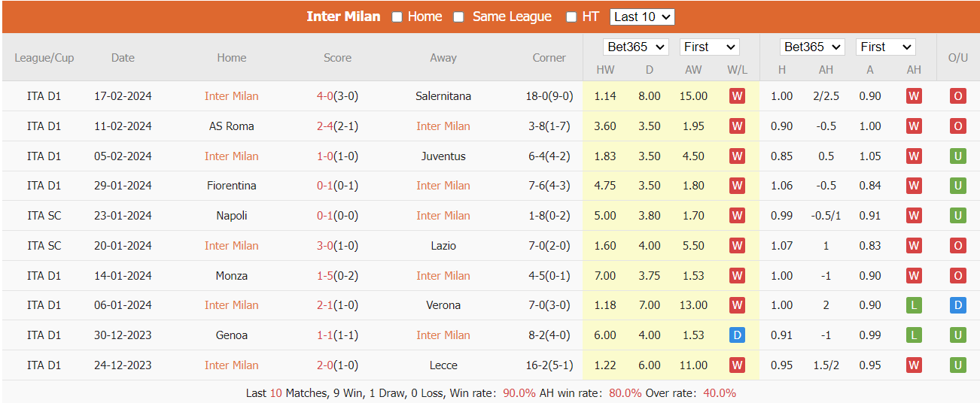The image size is (980, 403).
Task: Toggle the HT checkbox
Action: click(571, 17)
